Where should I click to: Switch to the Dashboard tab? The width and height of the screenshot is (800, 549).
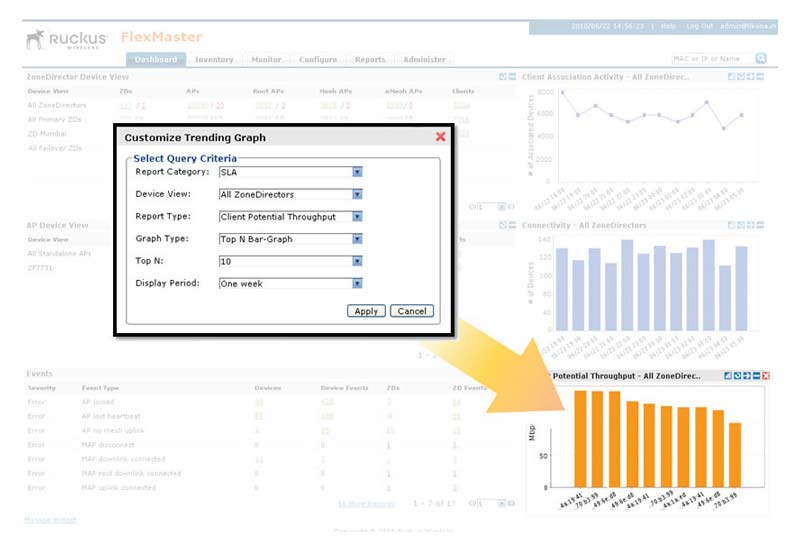pyautogui.click(x=156, y=60)
